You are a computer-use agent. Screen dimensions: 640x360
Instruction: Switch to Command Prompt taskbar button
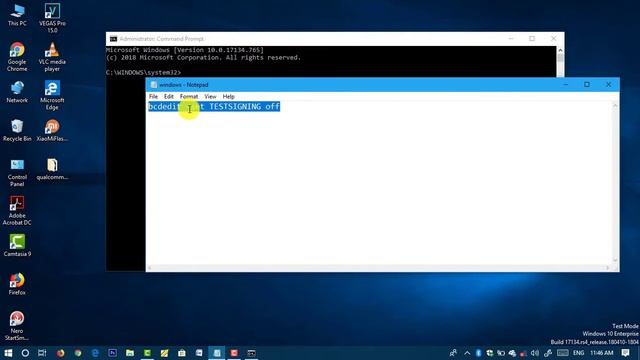251,353
